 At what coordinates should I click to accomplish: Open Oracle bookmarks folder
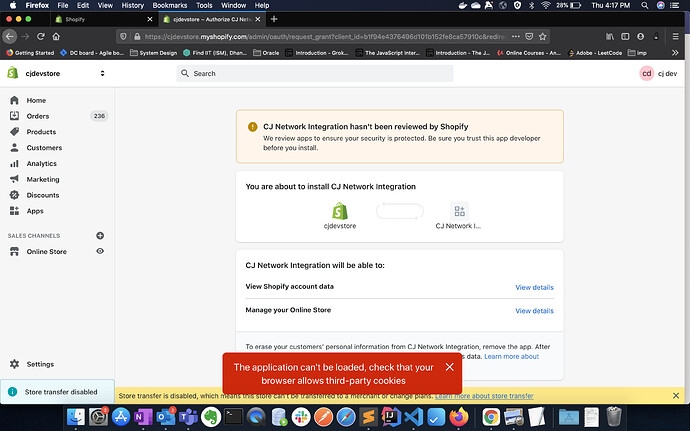tap(267, 53)
